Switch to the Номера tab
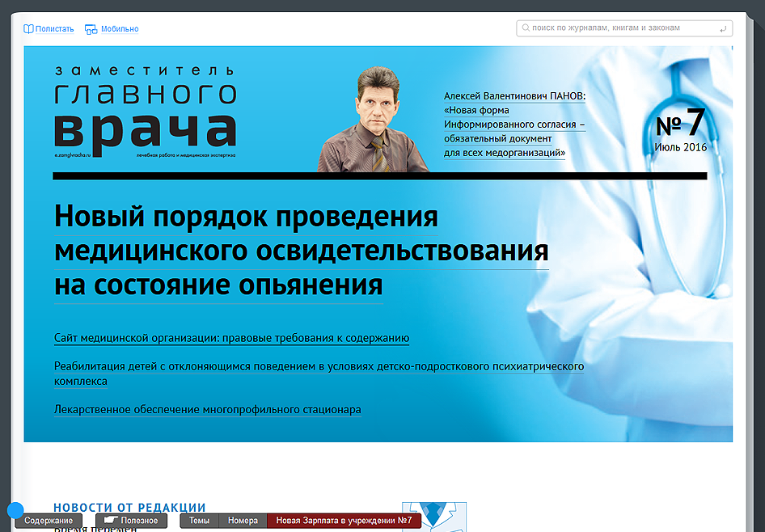 pyautogui.click(x=243, y=521)
